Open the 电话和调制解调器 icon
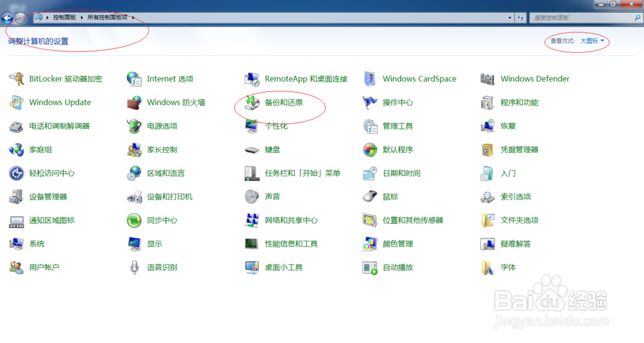Viewport: 644px width, 343px height. click(x=17, y=126)
